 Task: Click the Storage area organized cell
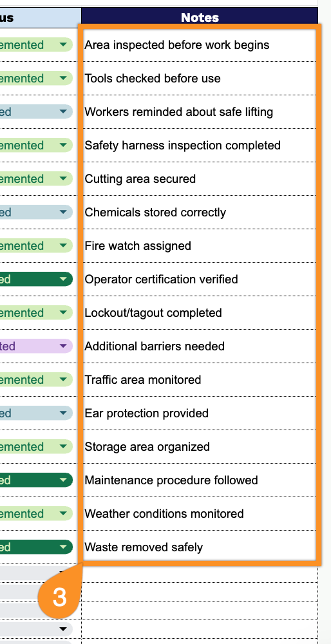pyautogui.click(x=200, y=446)
